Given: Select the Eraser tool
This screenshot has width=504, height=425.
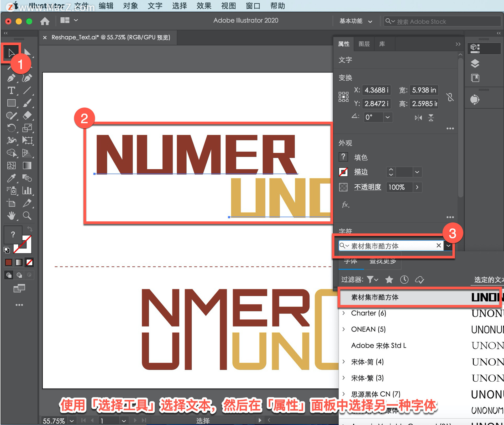Looking at the screenshot, I should (27, 115).
